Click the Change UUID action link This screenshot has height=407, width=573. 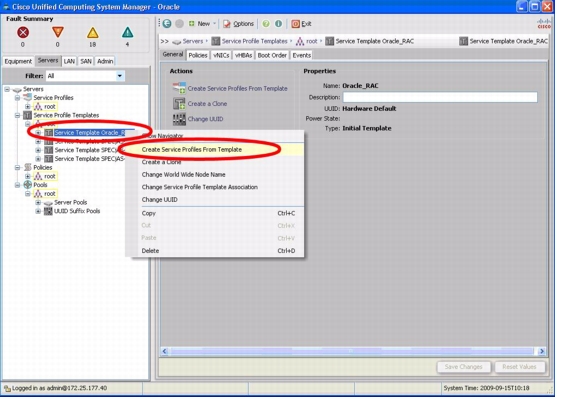pos(205,119)
